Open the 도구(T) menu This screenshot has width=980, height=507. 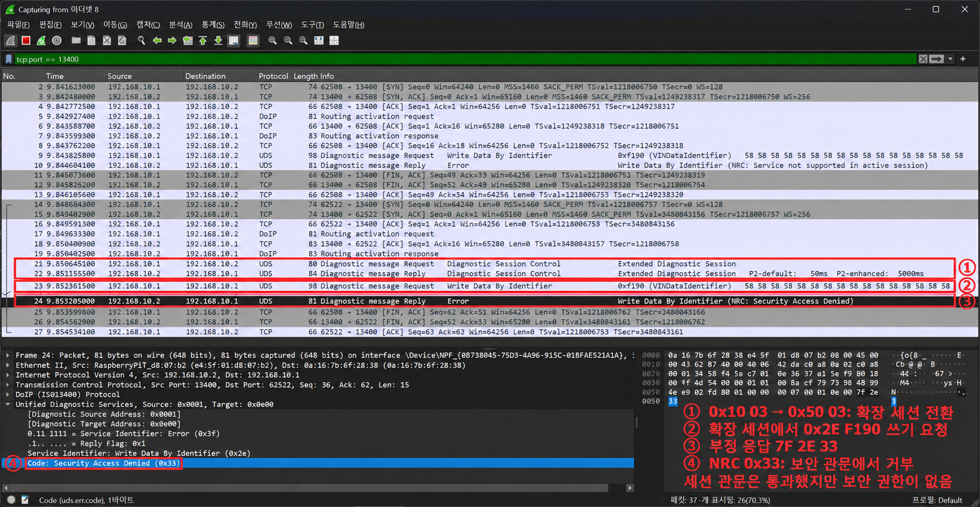pos(312,25)
